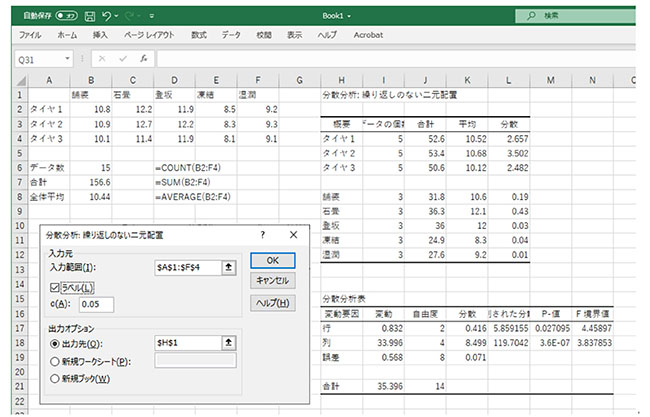
Task: Open dropdown next to Undo icon
Action: (116, 16)
